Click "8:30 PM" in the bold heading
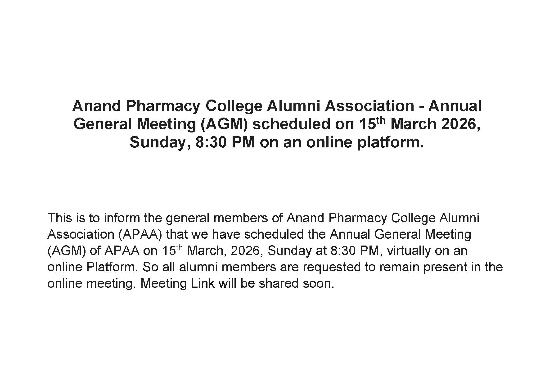Screen dimensions: 554x392 pos(225,142)
